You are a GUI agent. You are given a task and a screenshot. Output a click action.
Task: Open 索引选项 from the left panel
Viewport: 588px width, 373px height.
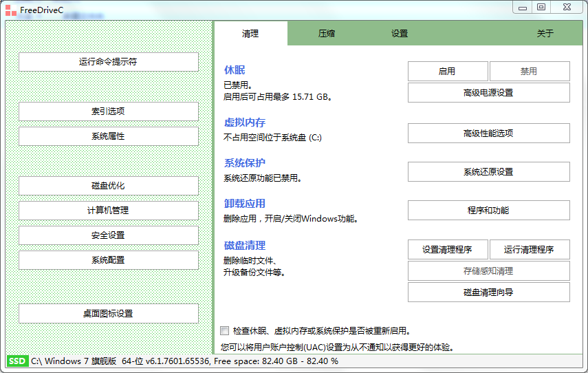coord(108,111)
